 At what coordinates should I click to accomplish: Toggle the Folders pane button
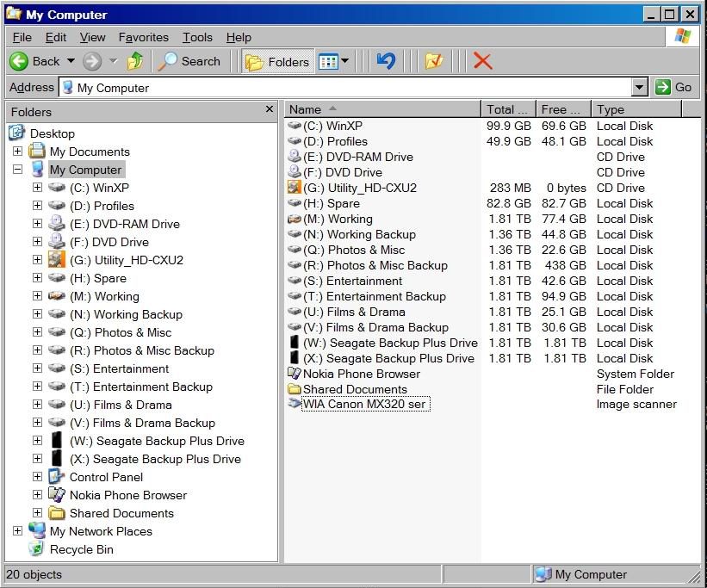coord(278,61)
